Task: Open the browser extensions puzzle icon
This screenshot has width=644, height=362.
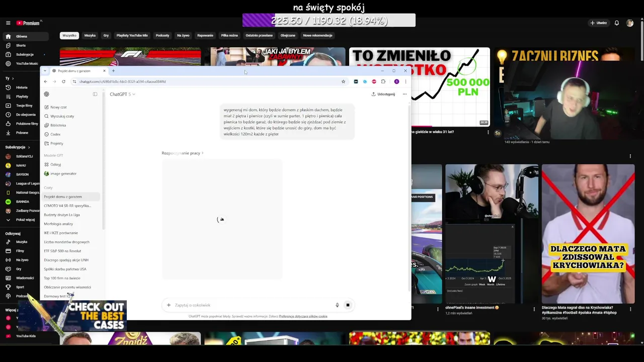Action: [x=383, y=81]
